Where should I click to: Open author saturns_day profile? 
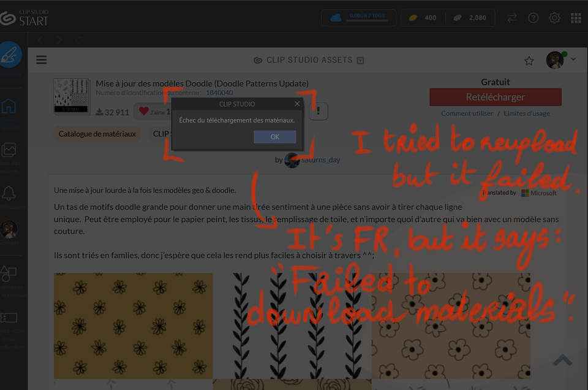pyautogui.click(x=320, y=160)
